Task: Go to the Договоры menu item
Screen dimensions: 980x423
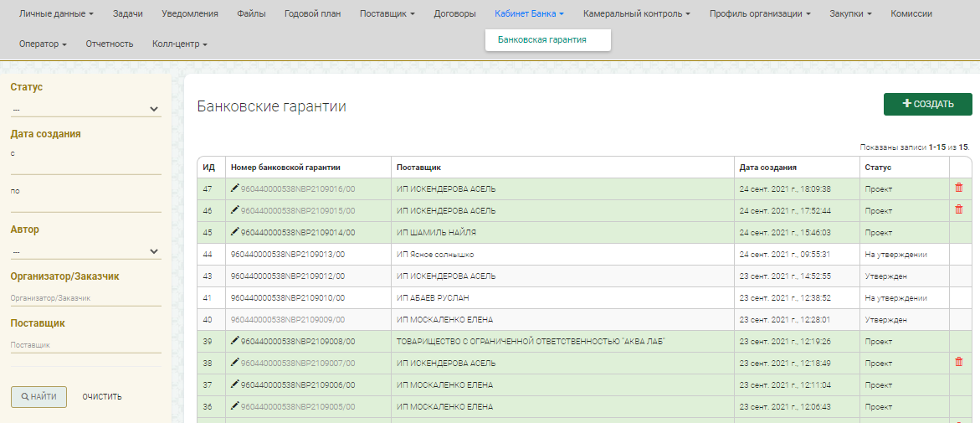Action: [x=454, y=13]
